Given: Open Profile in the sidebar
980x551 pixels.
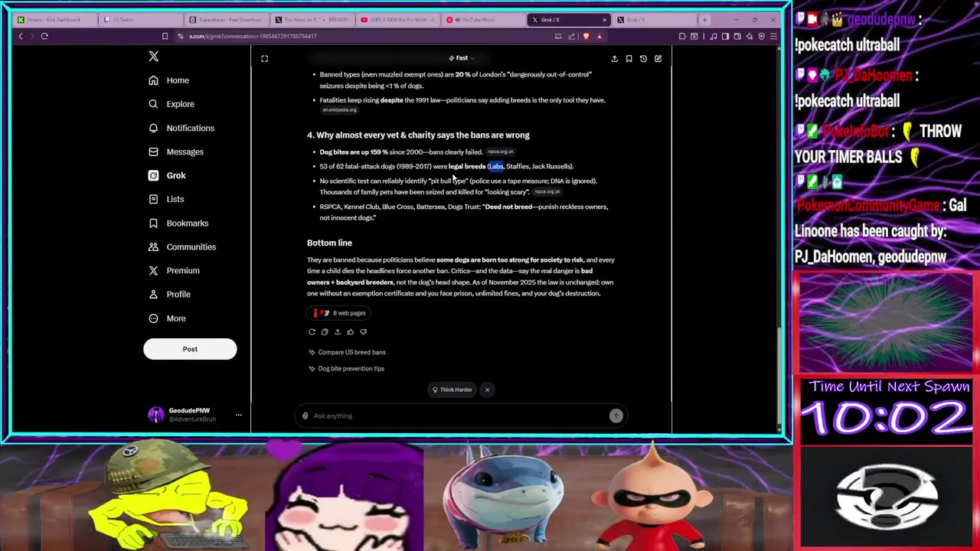Looking at the screenshot, I should click(169, 294).
